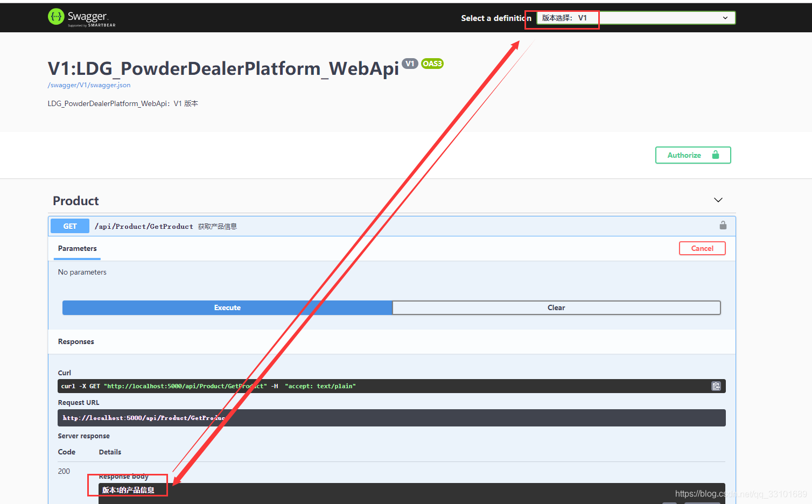Click the Details column header
Screen dimensions: 812x504
click(110, 452)
